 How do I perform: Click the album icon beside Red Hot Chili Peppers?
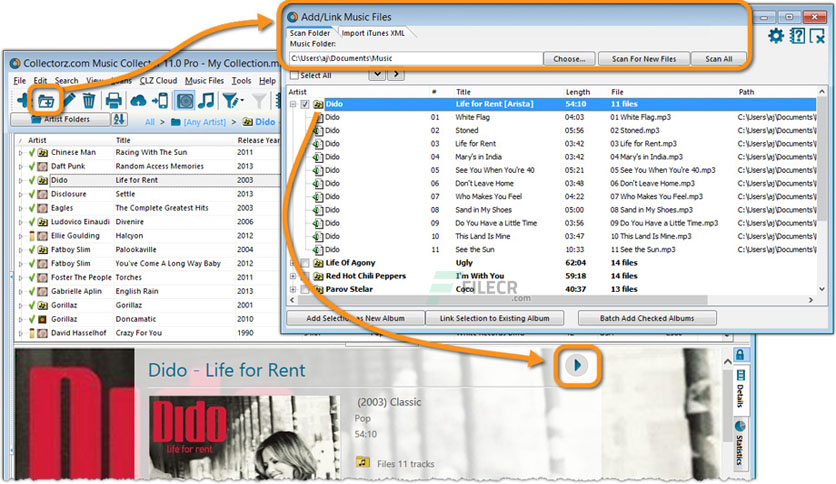[x=318, y=276]
